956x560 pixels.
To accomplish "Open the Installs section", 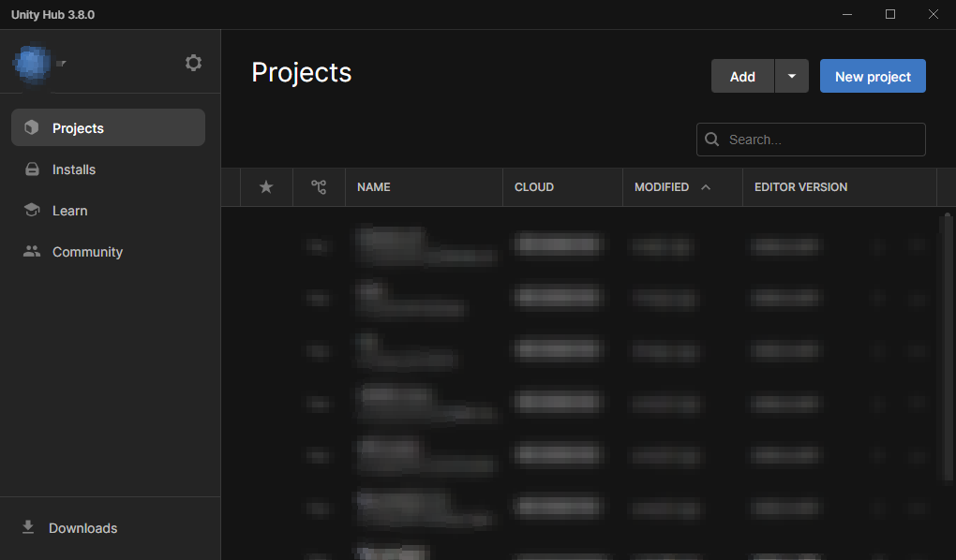I will coord(108,169).
